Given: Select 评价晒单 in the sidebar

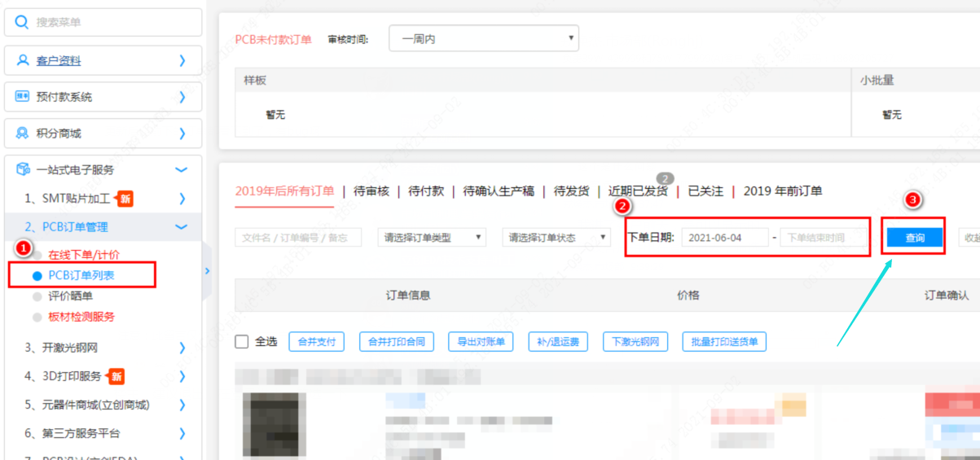Looking at the screenshot, I should pos(71,296).
